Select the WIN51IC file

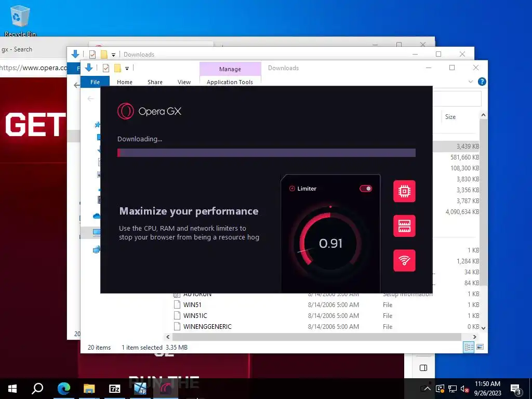point(195,315)
